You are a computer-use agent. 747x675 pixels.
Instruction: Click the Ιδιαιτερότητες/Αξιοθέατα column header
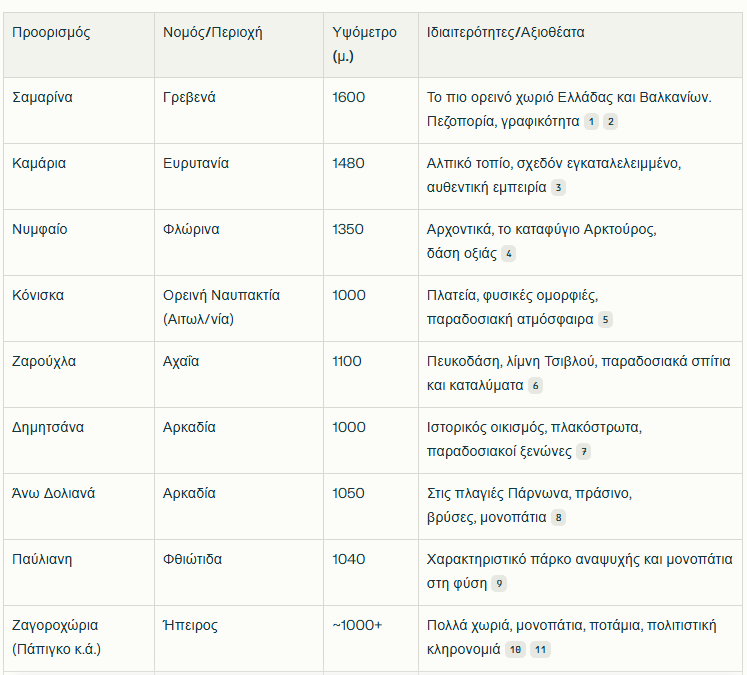pos(580,45)
